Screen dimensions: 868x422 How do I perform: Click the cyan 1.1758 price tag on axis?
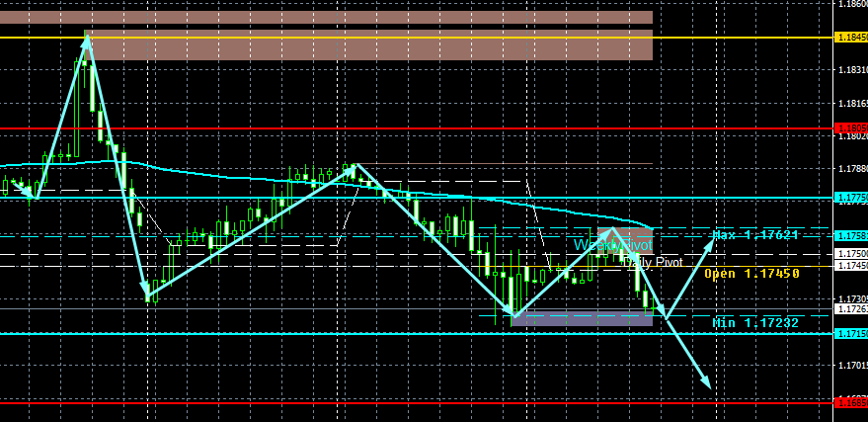pos(850,235)
